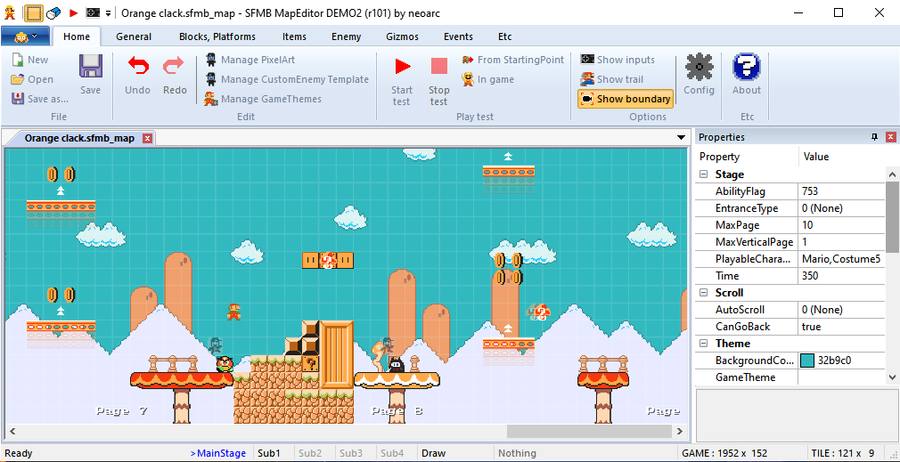Open Manage CustomEnemy Template
Screen dimensions: 900x462
pos(286,79)
